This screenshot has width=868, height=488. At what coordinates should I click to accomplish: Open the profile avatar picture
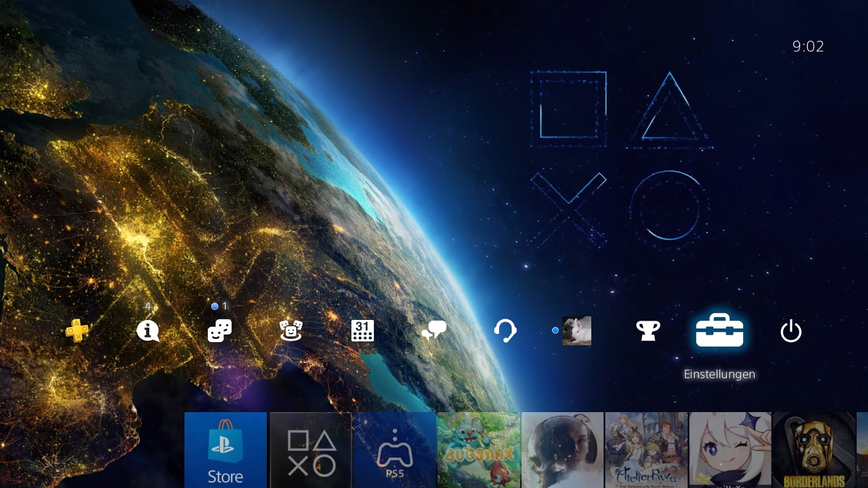click(x=577, y=331)
